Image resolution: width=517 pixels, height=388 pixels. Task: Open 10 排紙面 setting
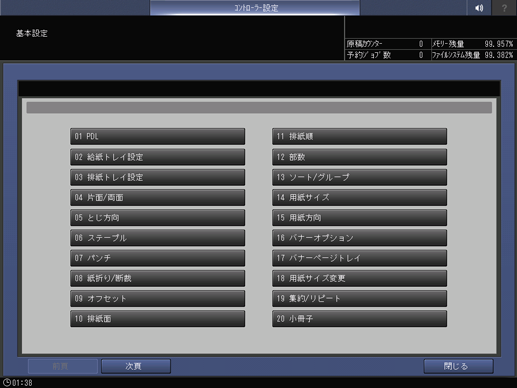(158, 319)
